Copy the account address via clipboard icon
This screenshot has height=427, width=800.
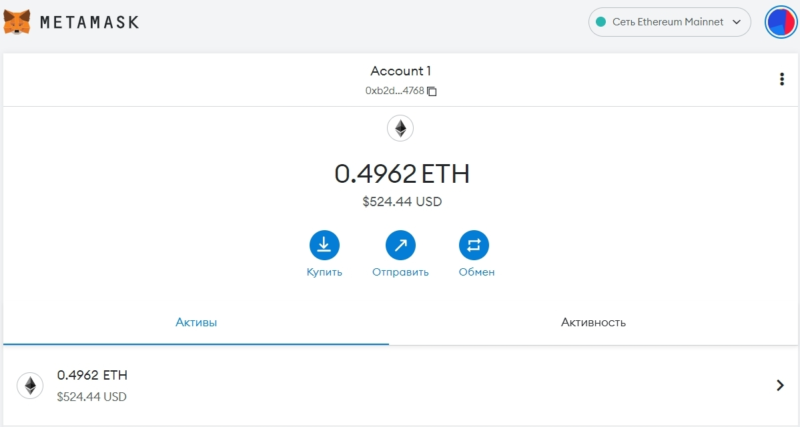point(432,91)
